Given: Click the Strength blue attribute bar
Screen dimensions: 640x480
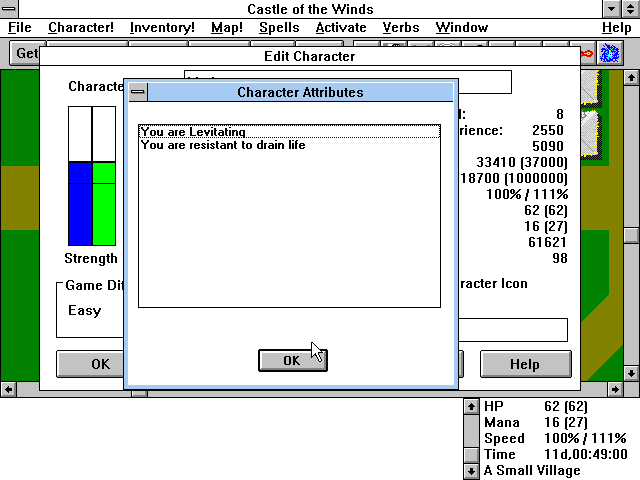Looking at the screenshot, I should coord(80,204).
